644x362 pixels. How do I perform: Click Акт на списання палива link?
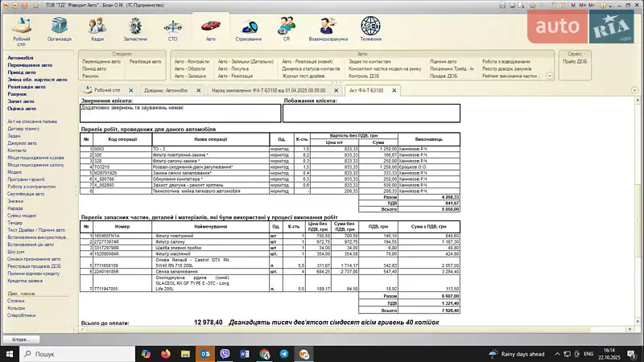(31, 121)
